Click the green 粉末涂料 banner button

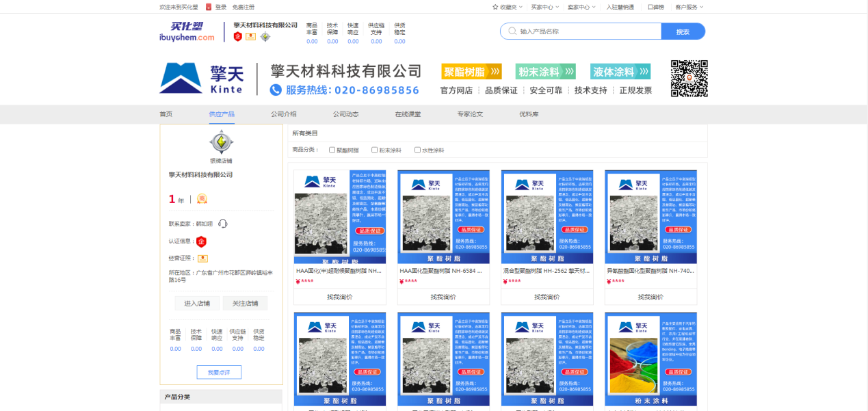coord(546,72)
